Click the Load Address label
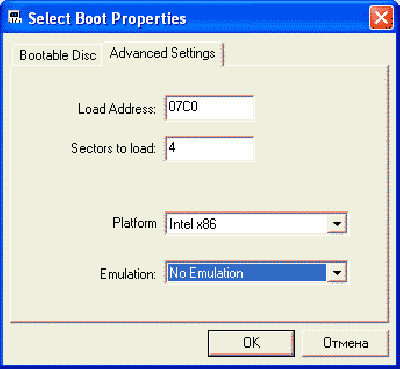This screenshot has width=400, height=369. coord(117,109)
